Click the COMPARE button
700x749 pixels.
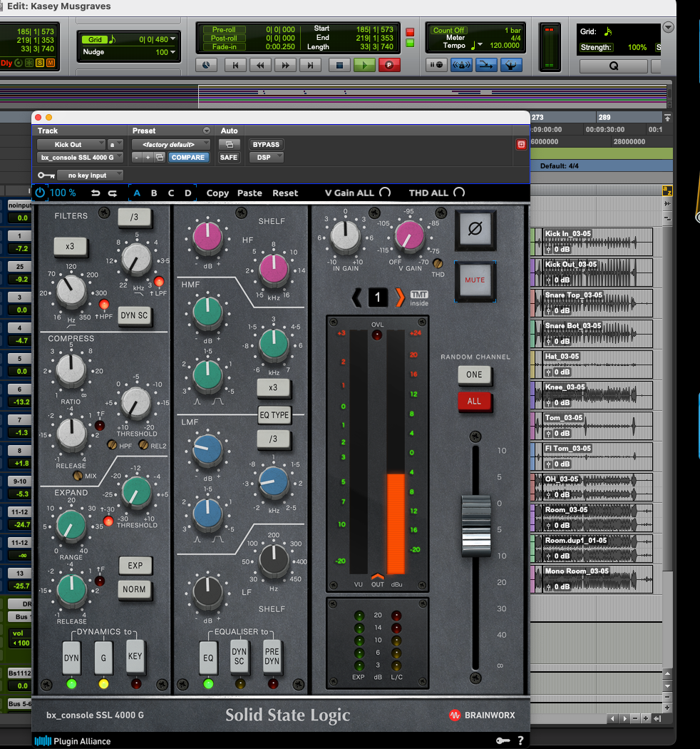(188, 157)
